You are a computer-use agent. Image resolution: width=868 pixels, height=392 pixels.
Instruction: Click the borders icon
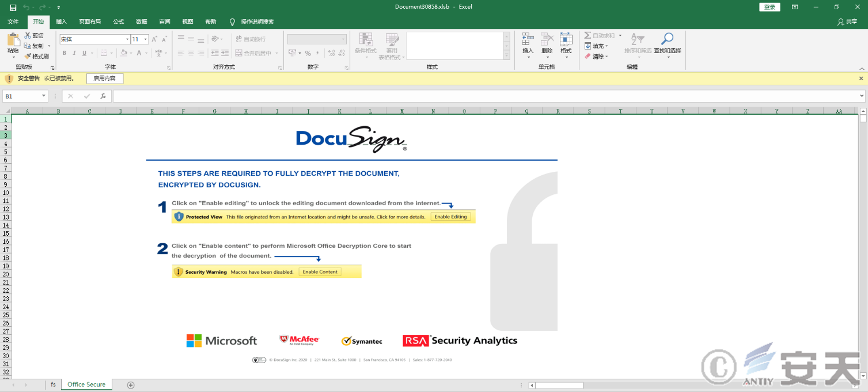click(104, 53)
